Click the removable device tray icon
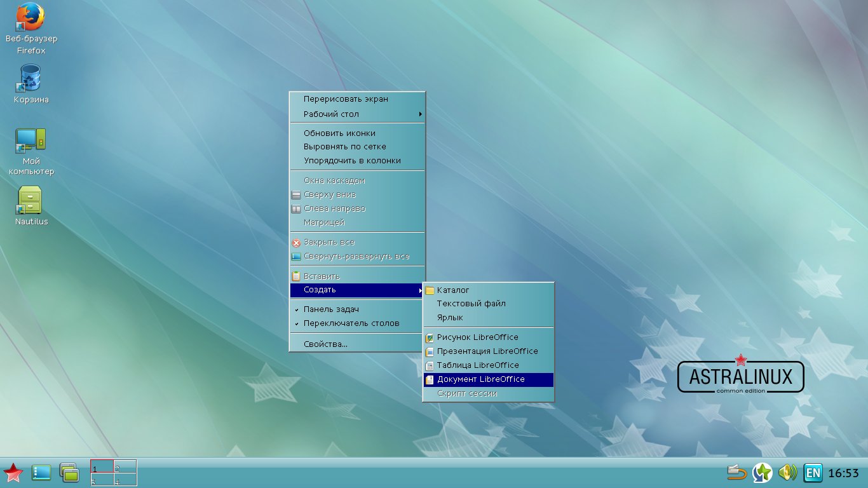Screen dimensions: 868x488 coord(737,472)
